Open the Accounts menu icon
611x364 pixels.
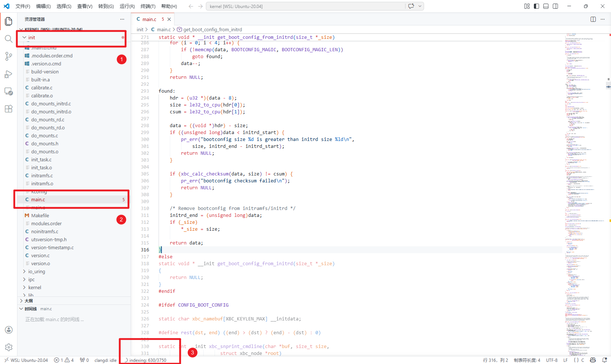click(x=9, y=330)
